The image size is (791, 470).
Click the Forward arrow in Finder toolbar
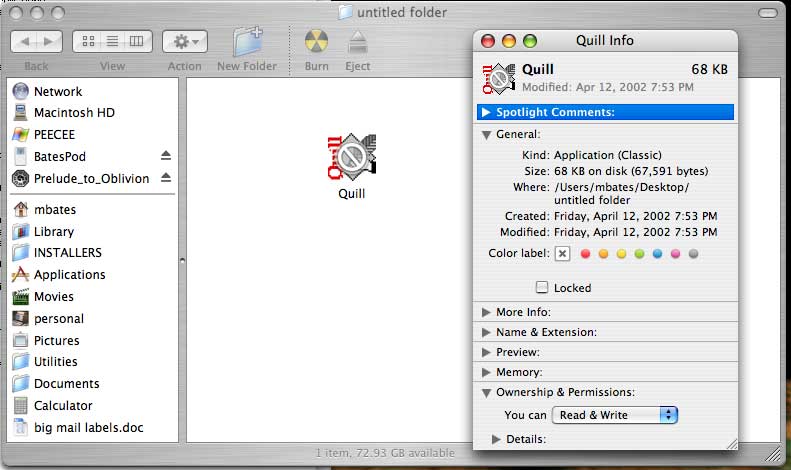click(49, 41)
